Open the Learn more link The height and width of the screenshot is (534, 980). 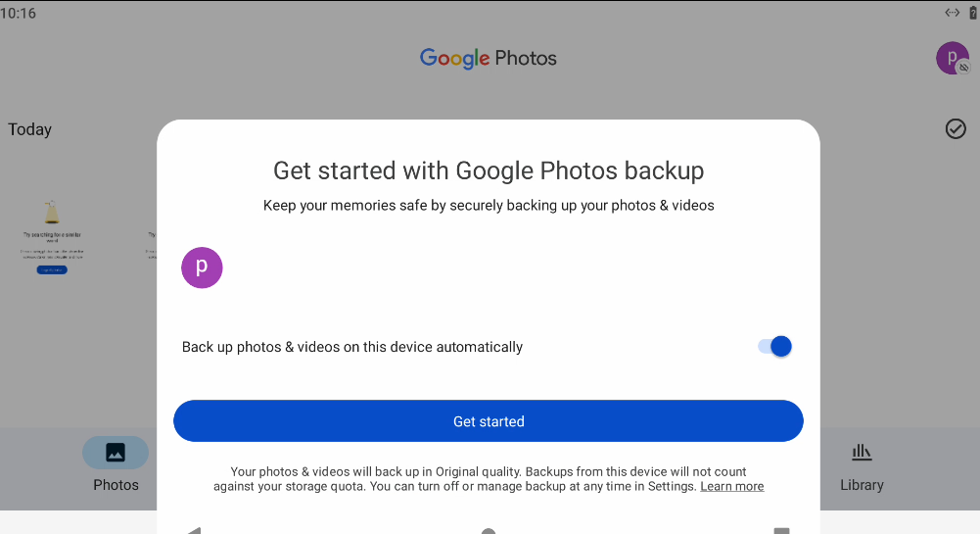pos(731,486)
